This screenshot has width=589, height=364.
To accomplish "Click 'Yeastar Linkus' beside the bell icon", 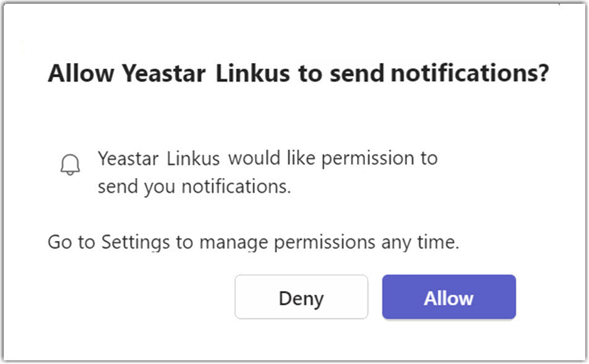I will 158,158.
